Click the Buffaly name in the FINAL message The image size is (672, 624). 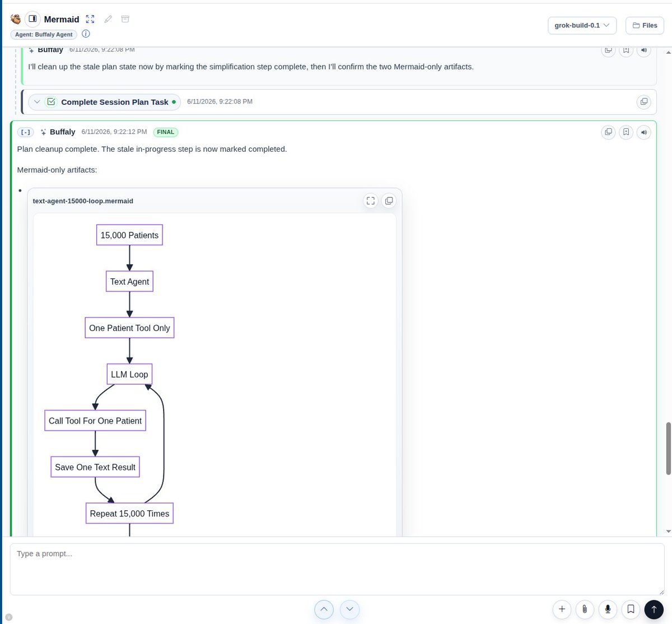pyautogui.click(x=62, y=132)
